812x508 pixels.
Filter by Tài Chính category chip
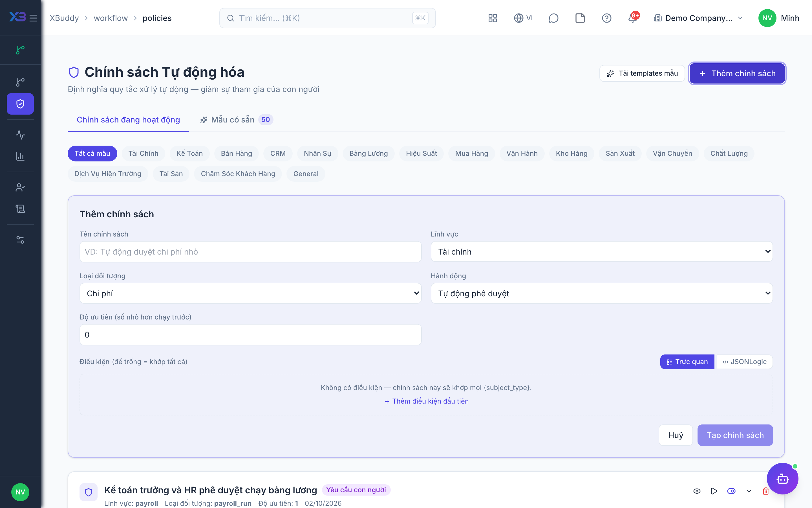(x=143, y=153)
